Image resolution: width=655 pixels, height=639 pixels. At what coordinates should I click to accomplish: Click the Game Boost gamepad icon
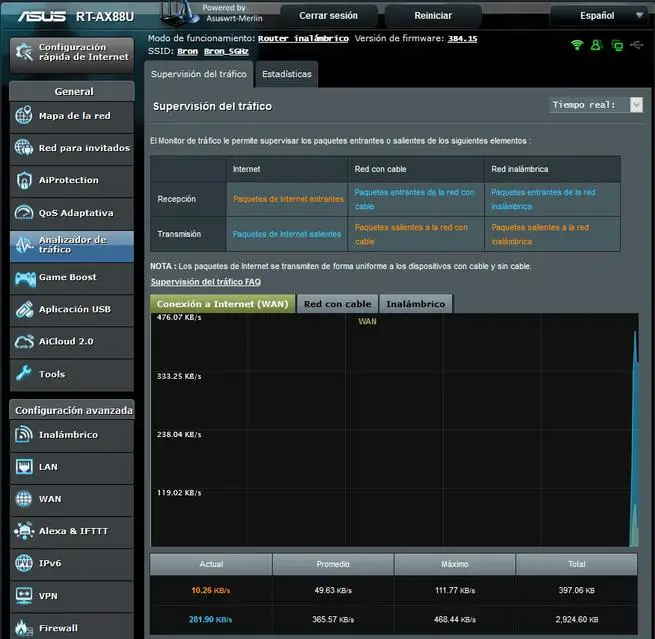pyautogui.click(x=25, y=278)
